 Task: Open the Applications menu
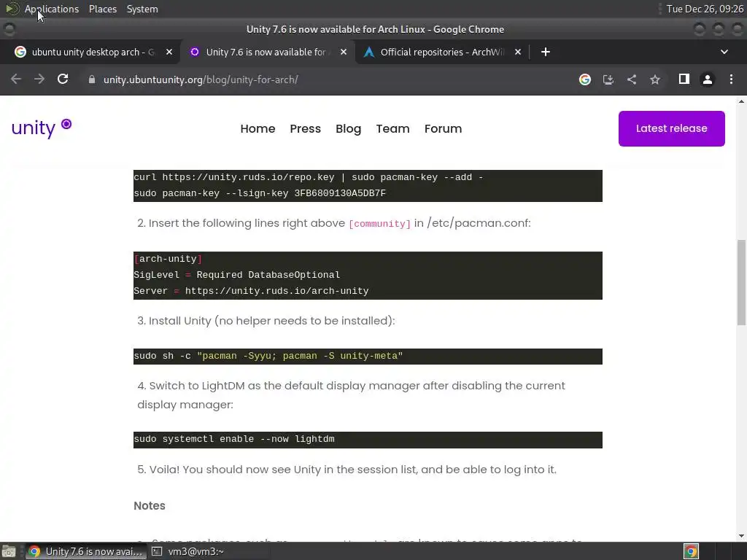52,9
